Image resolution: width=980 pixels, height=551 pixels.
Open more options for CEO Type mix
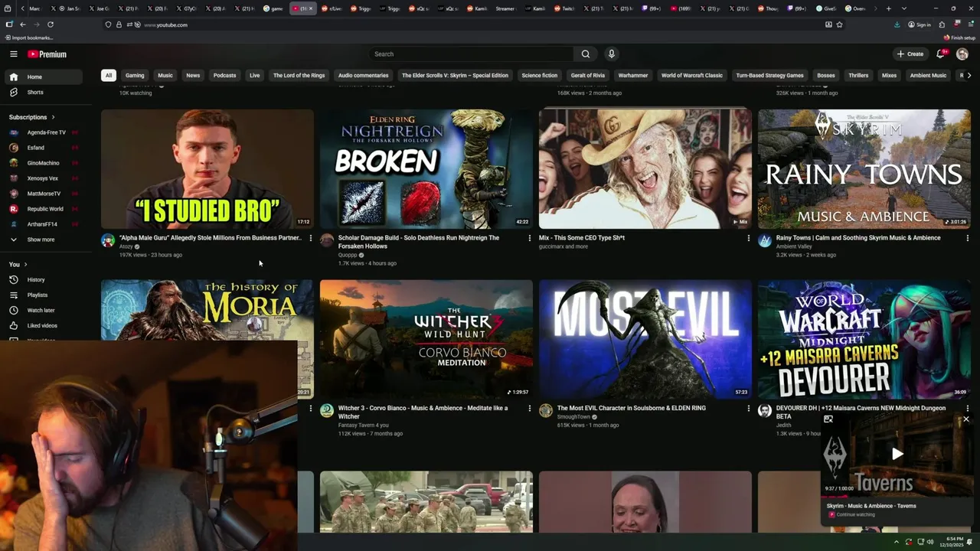tap(748, 238)
